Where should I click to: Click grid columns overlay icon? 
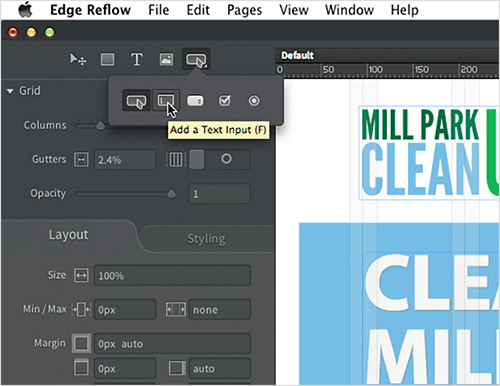pos(176,159)
